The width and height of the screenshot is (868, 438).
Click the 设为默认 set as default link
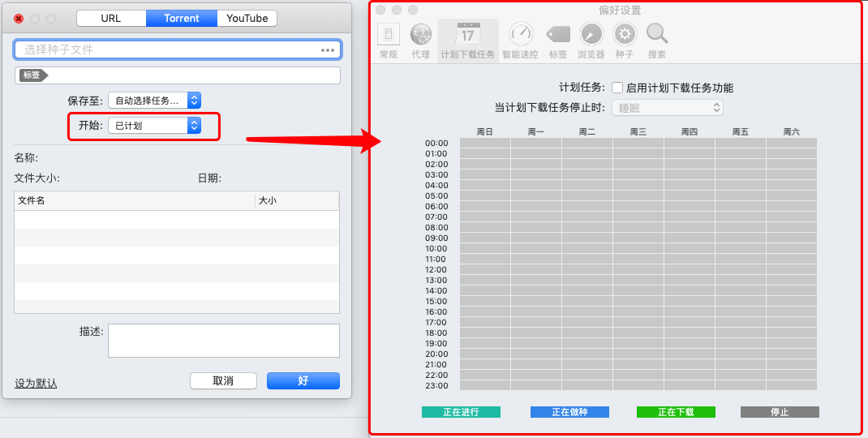pyautogui.click(x=36, y=383)
